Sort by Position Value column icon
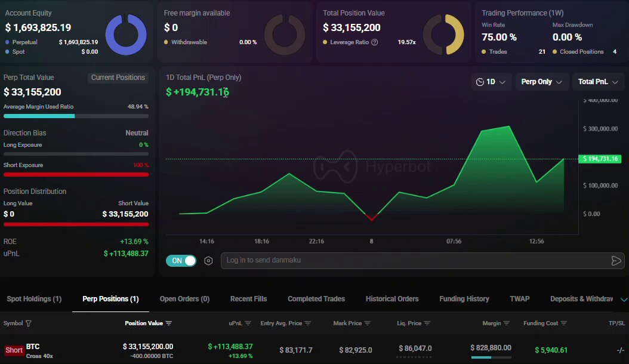The width and height of the screenshot is (629, 364). (169, 323)
